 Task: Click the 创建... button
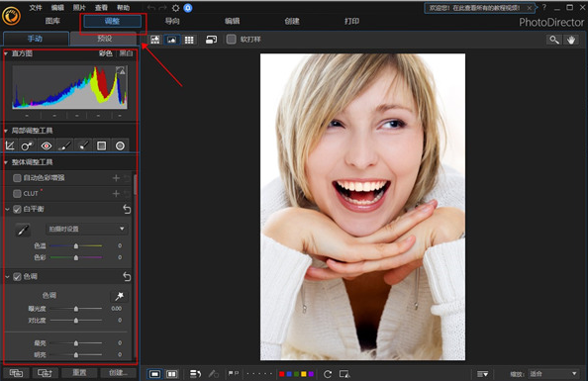pos(119,373)
